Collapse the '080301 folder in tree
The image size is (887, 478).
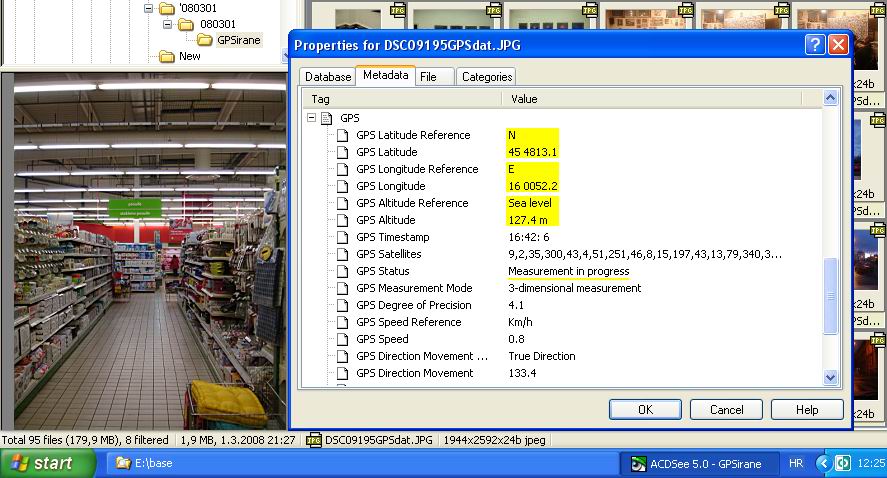click(148, 8)
